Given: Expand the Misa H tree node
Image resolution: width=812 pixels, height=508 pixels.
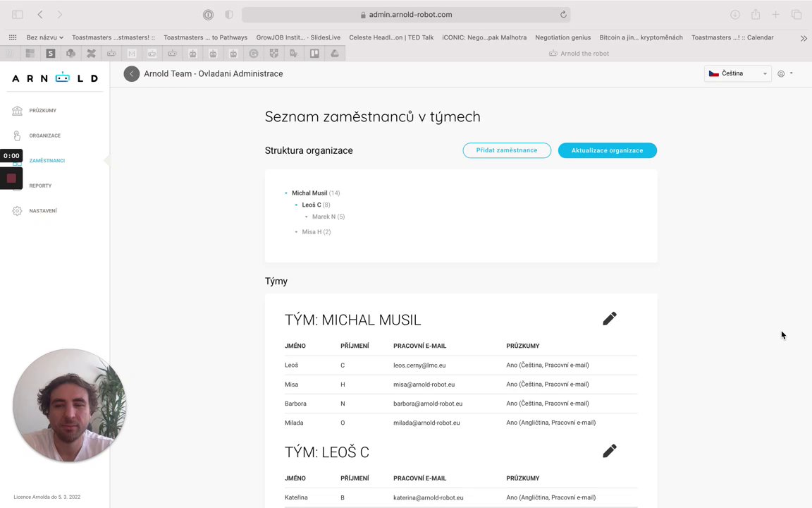Looking at the screenshot, I should (296, 232).
